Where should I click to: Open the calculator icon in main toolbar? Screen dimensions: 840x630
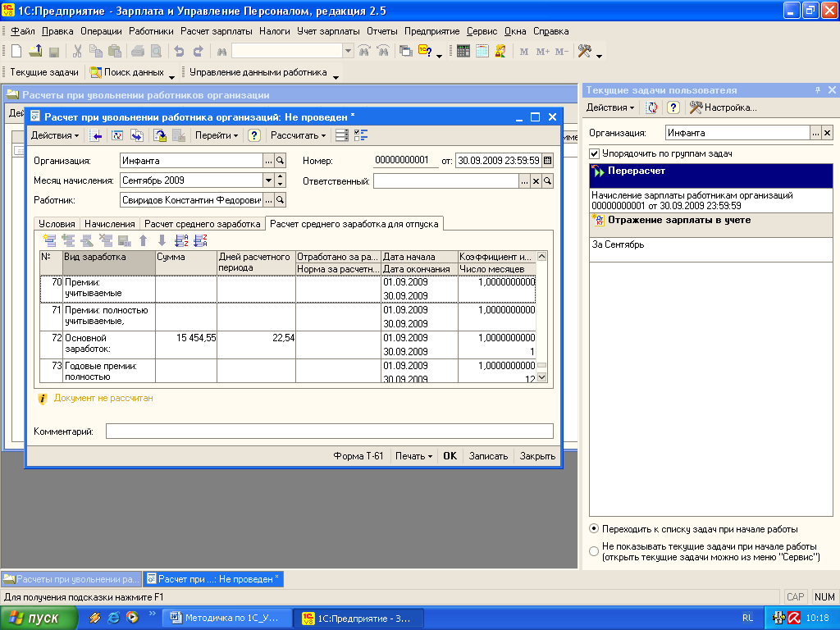coord(463,52)
